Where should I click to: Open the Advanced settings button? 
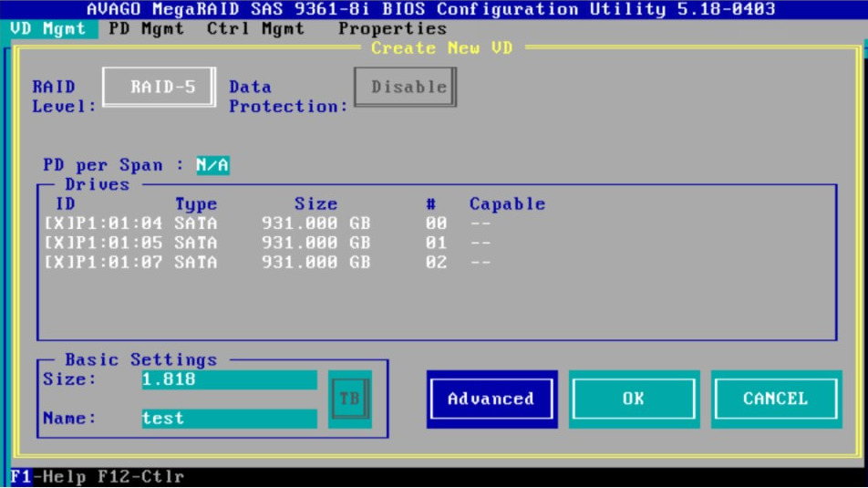coord(491,399)
